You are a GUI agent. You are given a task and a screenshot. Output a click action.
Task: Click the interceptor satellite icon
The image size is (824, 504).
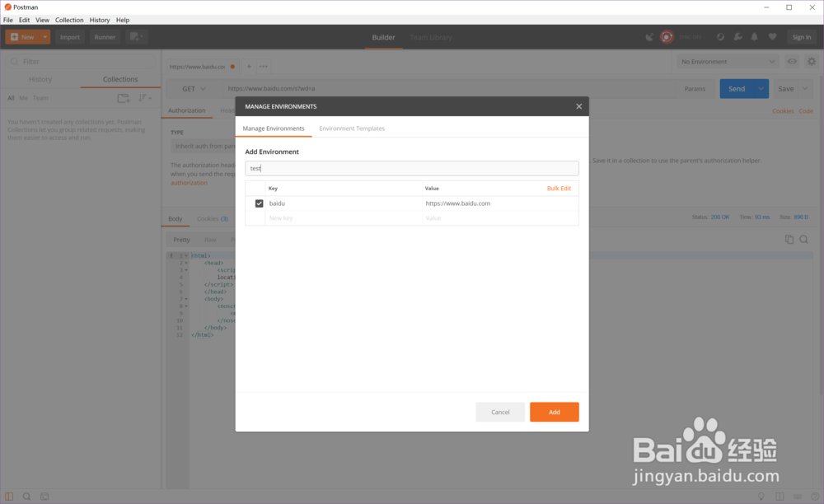point(649,37)
